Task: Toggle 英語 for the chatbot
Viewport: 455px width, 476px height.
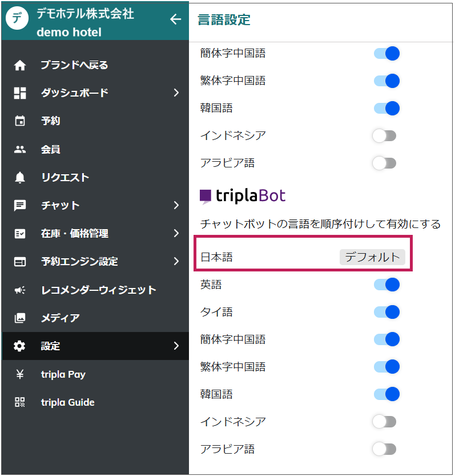Action: click(x=386, y=285)
